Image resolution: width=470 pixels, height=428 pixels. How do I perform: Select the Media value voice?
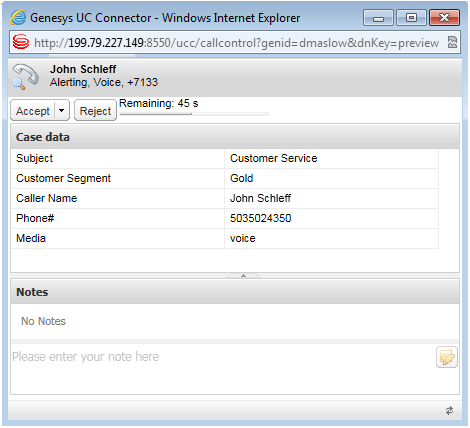click(243, 238)
